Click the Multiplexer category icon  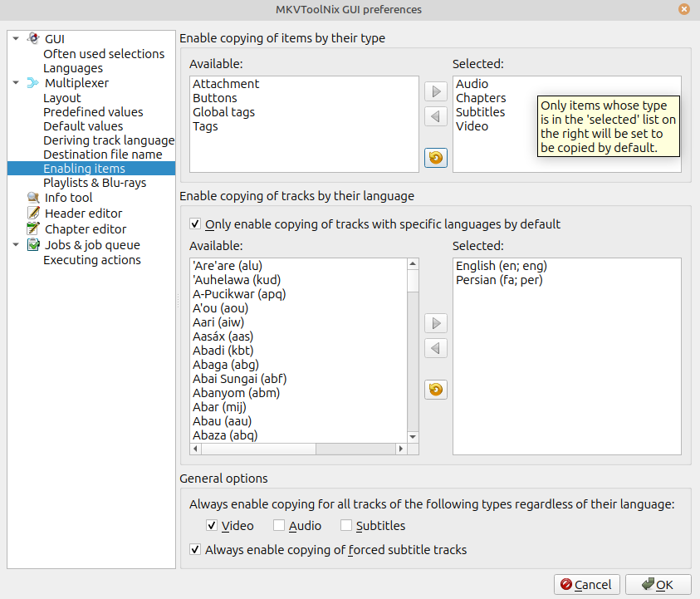(x=33, y=82)
